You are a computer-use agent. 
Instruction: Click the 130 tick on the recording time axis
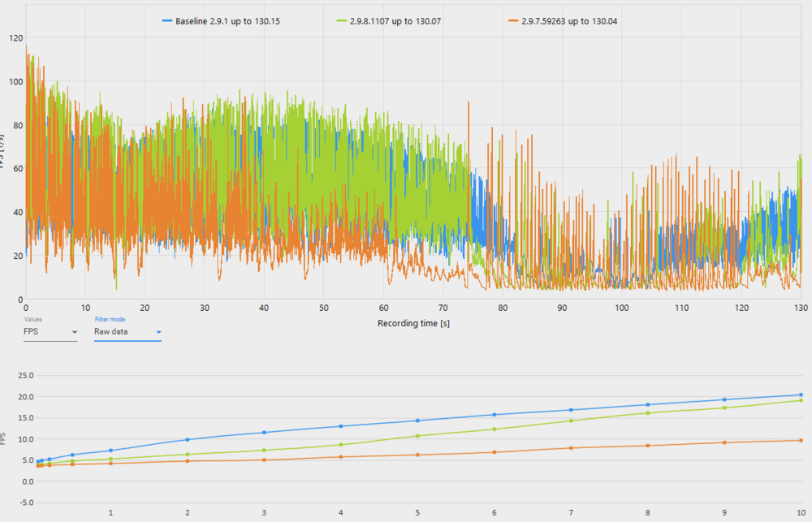point(801,308)
